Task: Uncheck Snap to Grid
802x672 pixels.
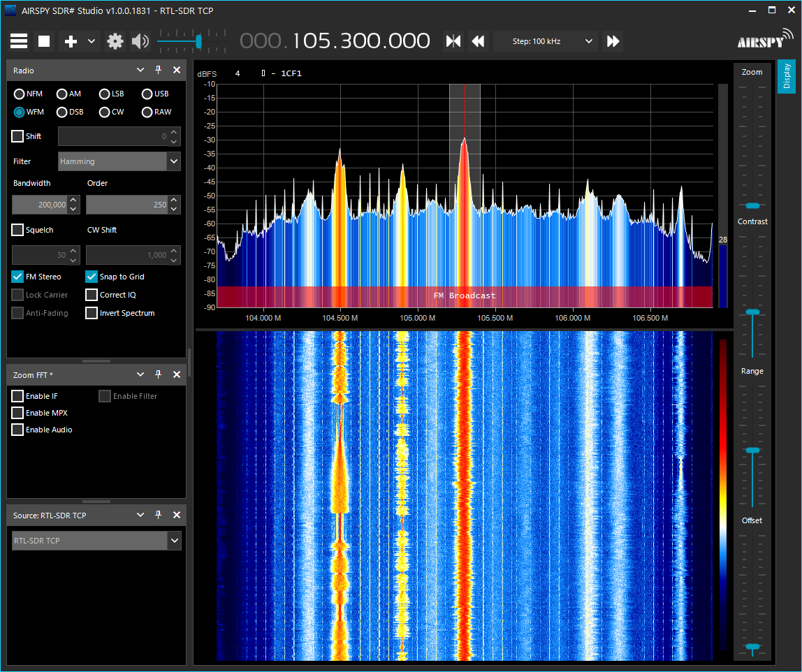Action: (91, 277)
